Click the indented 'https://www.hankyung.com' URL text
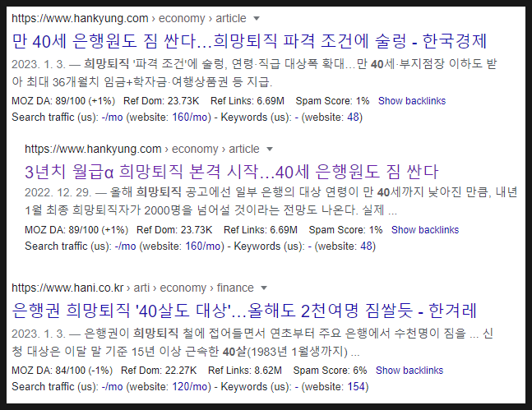 93,150
